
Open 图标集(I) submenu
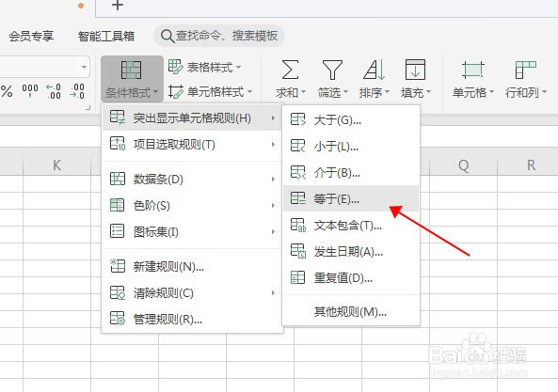point(192,231)
